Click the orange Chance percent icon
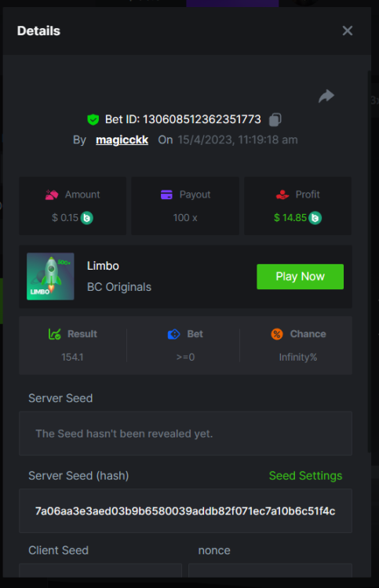This screenshot has width=379, height=588. click(277, 334)
